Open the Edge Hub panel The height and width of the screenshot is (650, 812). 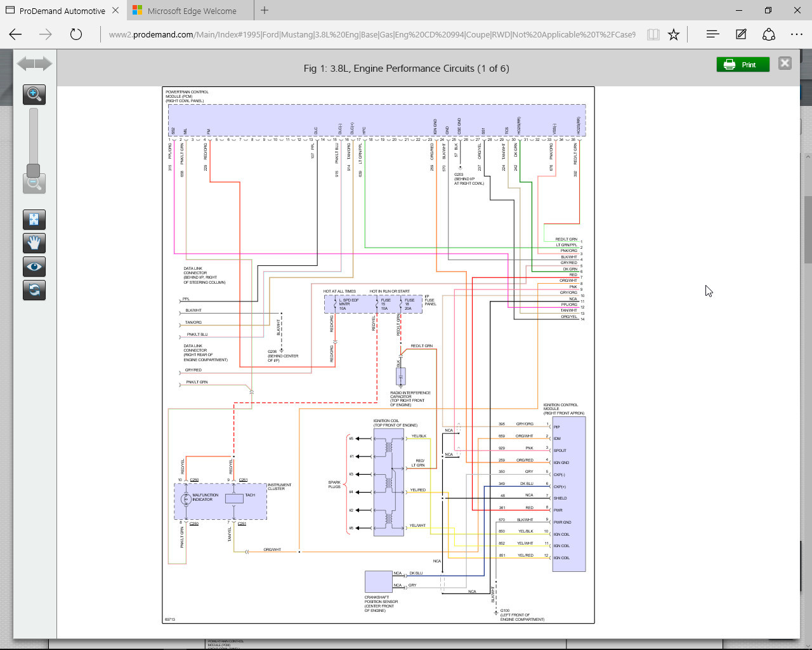click(712, 34)
